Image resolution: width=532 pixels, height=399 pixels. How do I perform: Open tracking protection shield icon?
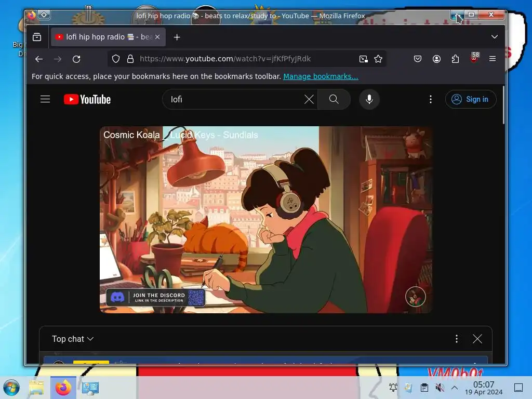tap(116, 59)
